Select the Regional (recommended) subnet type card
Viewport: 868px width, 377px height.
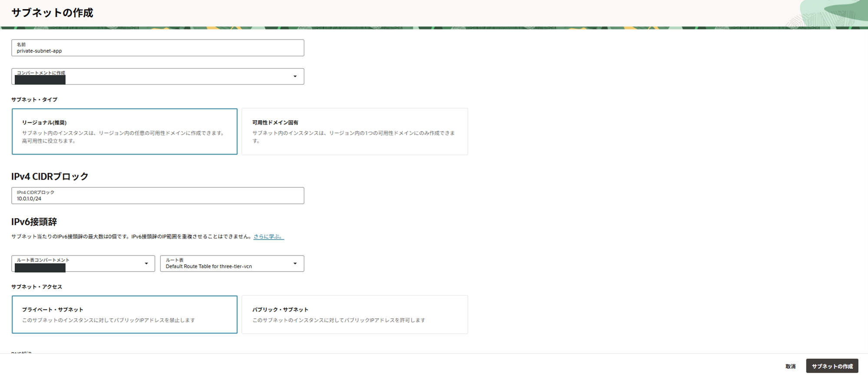point(125,131)
